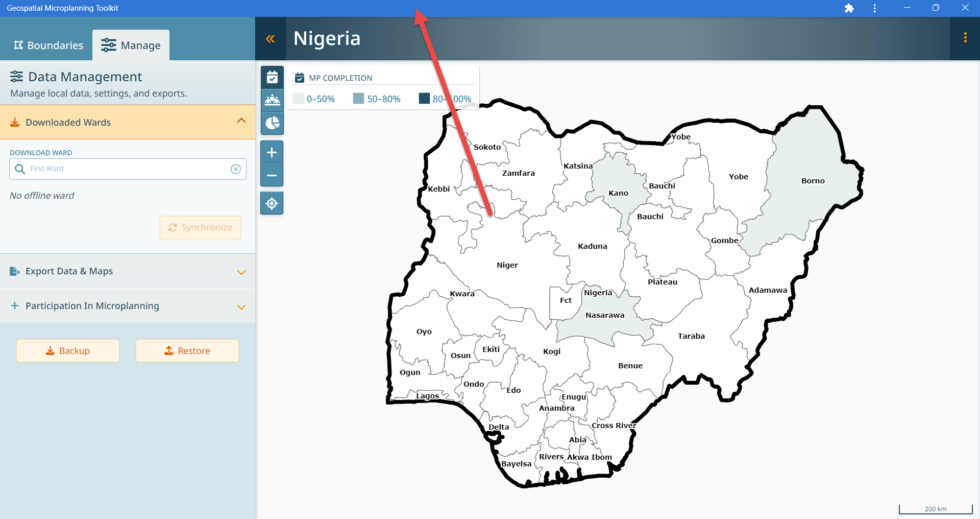Click the Delta state label
This screenshot has width=980, height=519.
click(x=499, y=427)
